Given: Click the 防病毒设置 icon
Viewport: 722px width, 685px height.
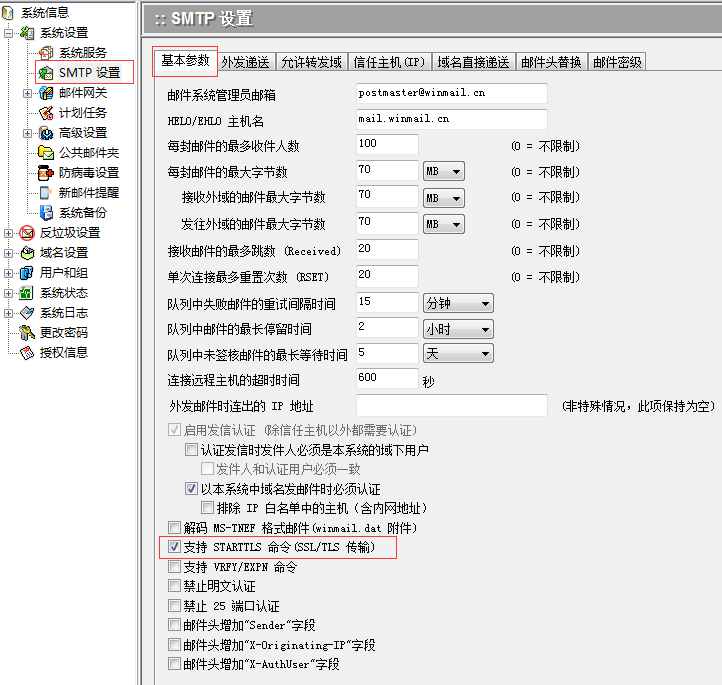Looking at the screenshot, I should (x=46, y=173).
